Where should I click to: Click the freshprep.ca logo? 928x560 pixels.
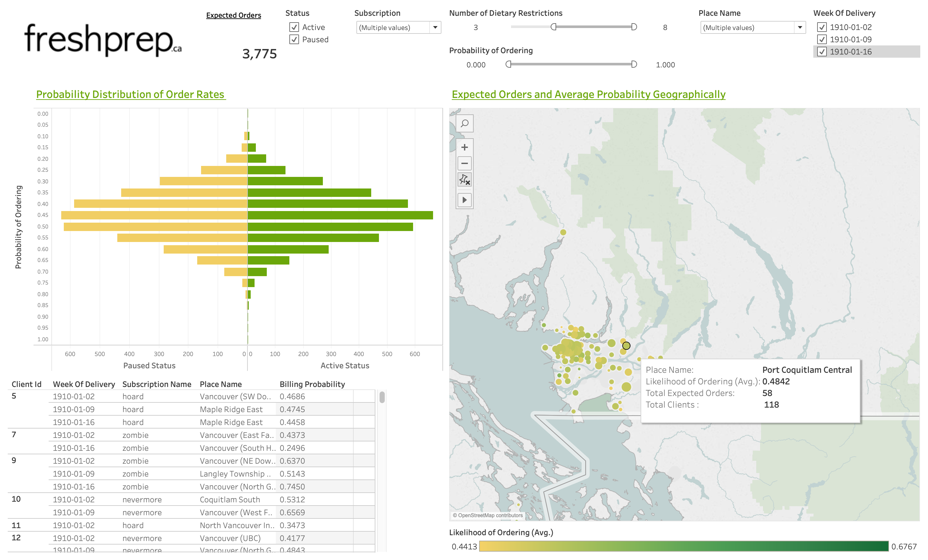pyautogui.click(x=103, y=40)
